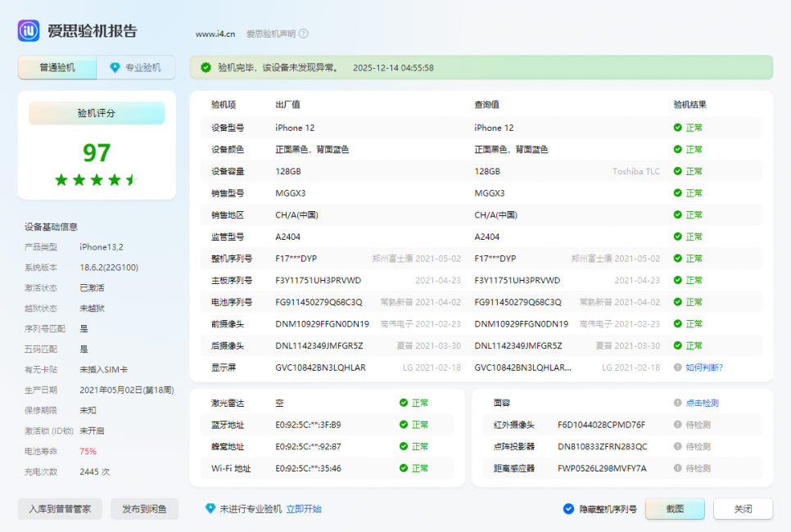Click the 发布到闲鱼 button
Image resolution: width=791 pixels, height=532 pixels.
pyautogui.click(x=146, y=508)
